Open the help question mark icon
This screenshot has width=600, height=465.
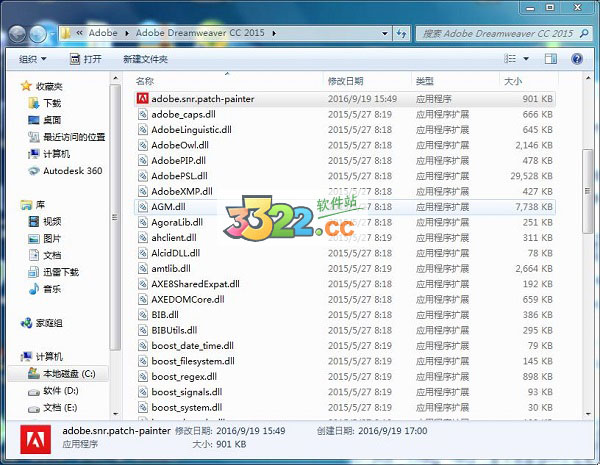pyautogui.click(x=577, y=59)
